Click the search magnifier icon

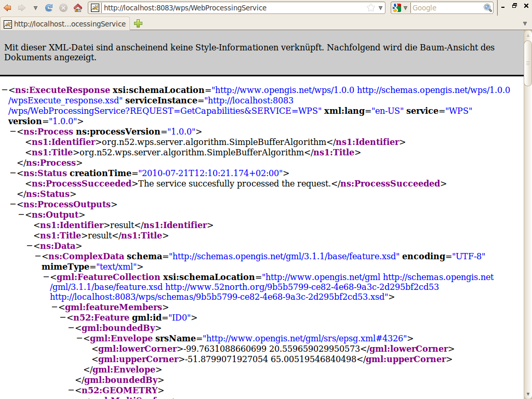488,8
